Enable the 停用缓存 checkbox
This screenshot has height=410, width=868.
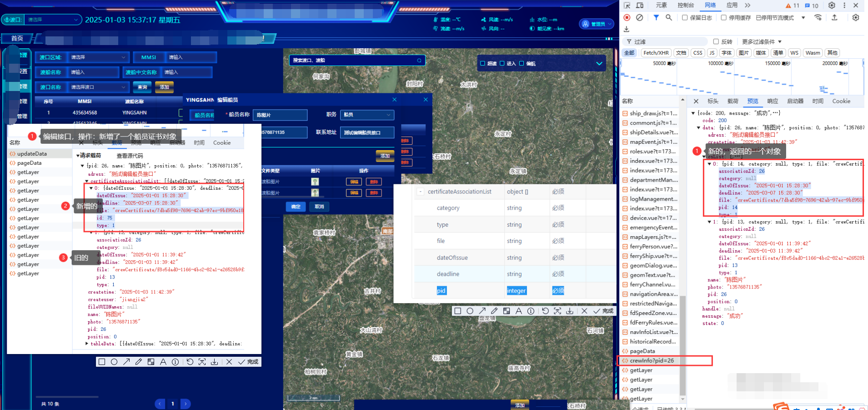tap(723, 18)
